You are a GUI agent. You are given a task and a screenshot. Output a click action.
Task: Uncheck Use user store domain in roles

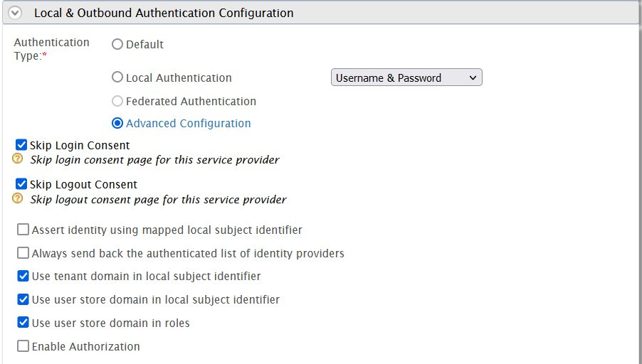[23, 323]
